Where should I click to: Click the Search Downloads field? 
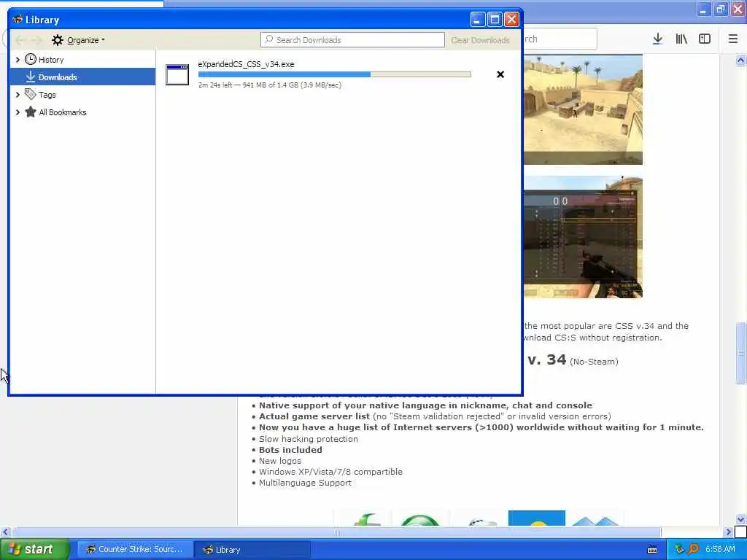(x=352, y=40)
